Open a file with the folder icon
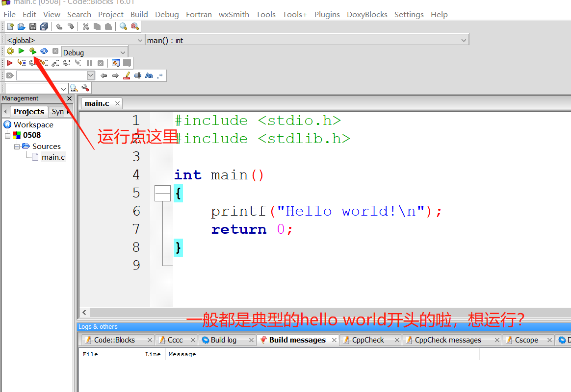Screen dimensions: 571x392 22,26
